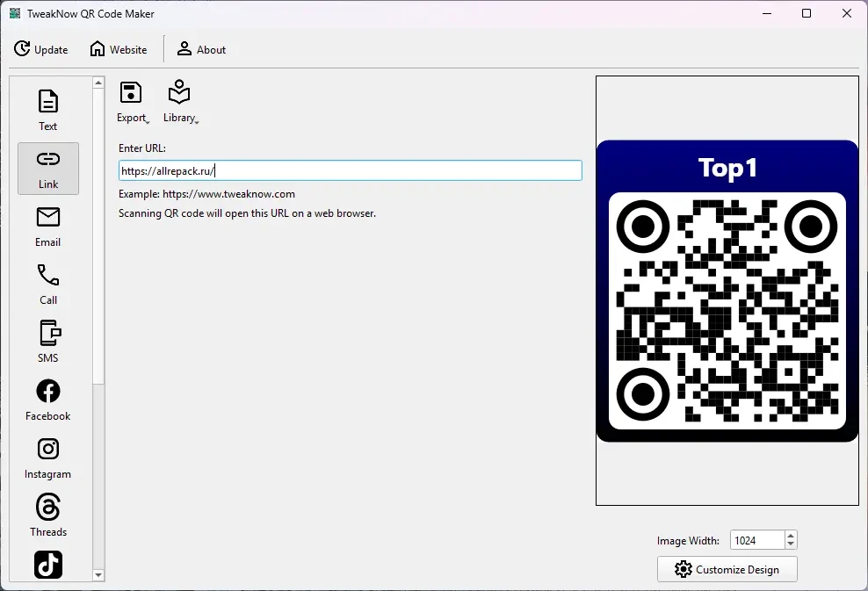Click the sidebar scrollbar thumb

[98, 236]
